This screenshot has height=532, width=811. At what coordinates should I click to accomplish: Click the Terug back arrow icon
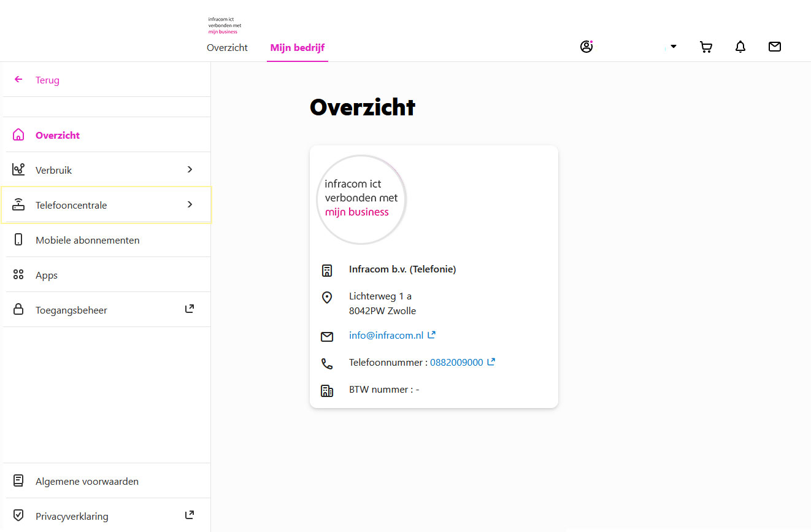[x=18, y=80]
